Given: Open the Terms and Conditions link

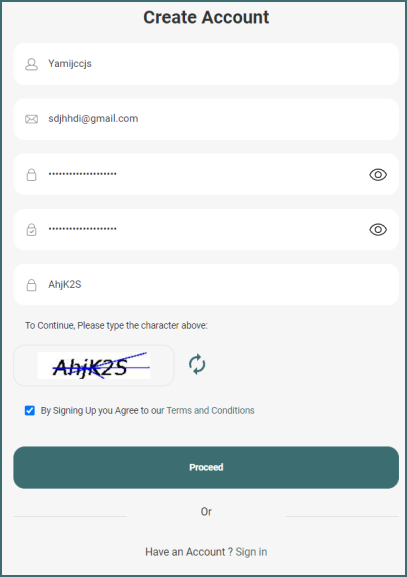Looking at the screenshot, I should click(210, 410).
